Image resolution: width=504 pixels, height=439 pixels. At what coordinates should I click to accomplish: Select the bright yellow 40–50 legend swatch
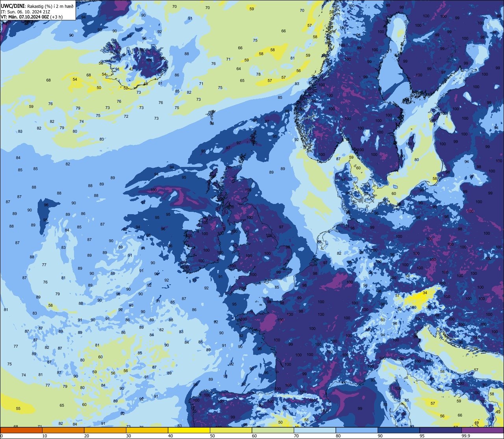tap(189, 430)
